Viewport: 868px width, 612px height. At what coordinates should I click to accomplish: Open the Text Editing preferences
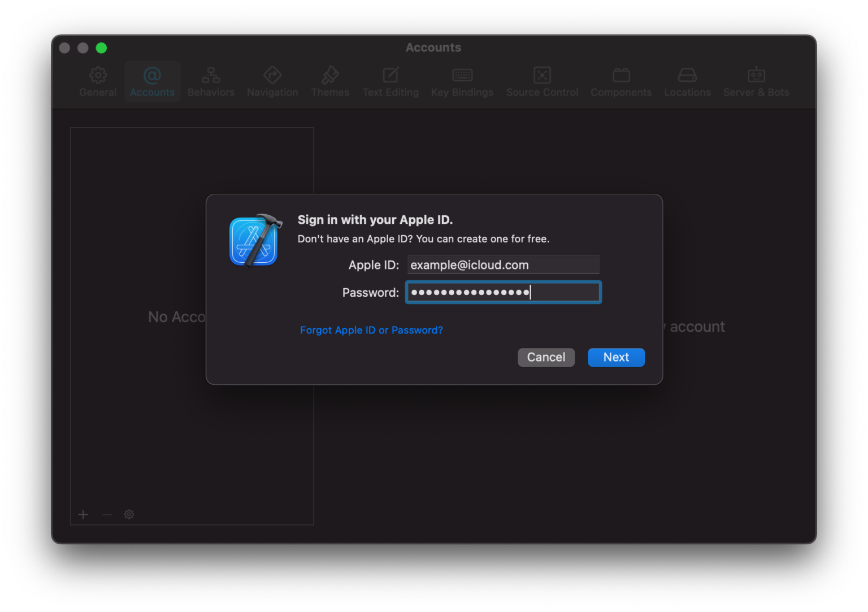pos(390,81)
